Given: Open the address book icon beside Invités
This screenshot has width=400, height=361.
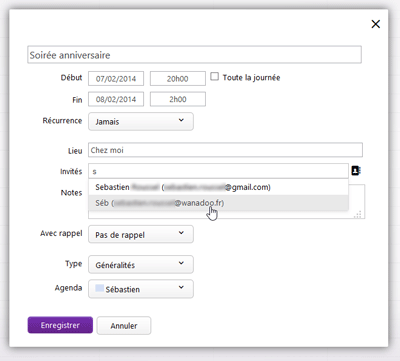Looking at the screenshot, I should pyautogui.click(x=356, y=171).
